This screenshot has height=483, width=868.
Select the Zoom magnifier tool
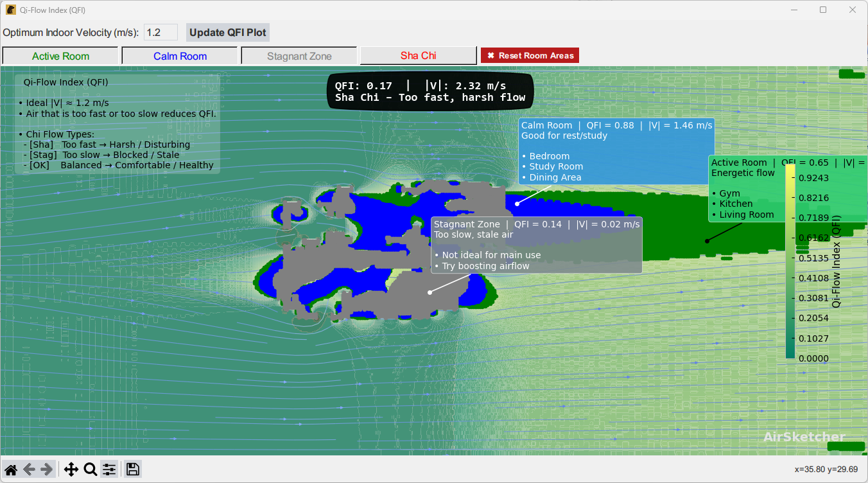[x=91, y=470]
